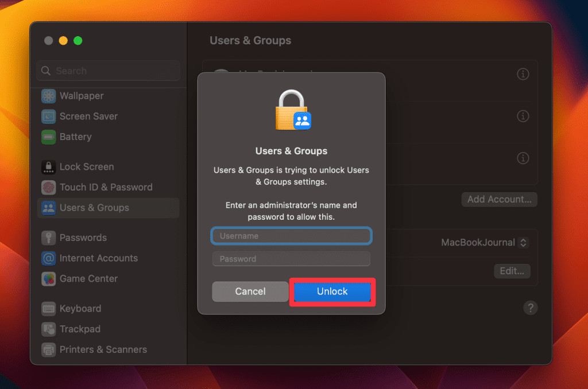Click the Keyboard icon in sidebar
The height and width of the screenshot is (389, 588).
(49, 309)
